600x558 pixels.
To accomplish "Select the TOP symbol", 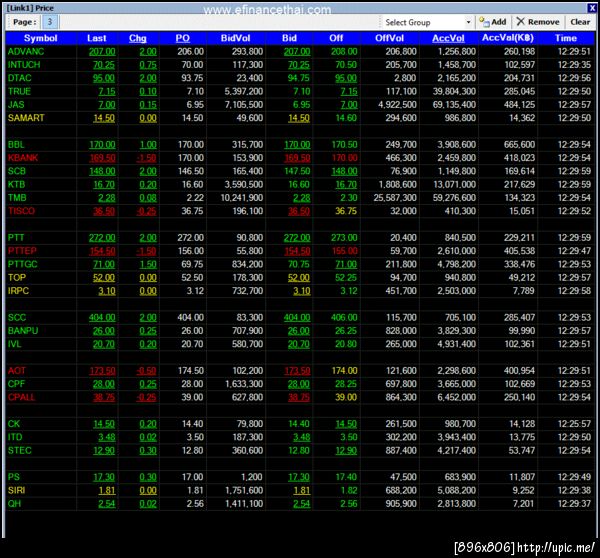I will tap(17, 278).
